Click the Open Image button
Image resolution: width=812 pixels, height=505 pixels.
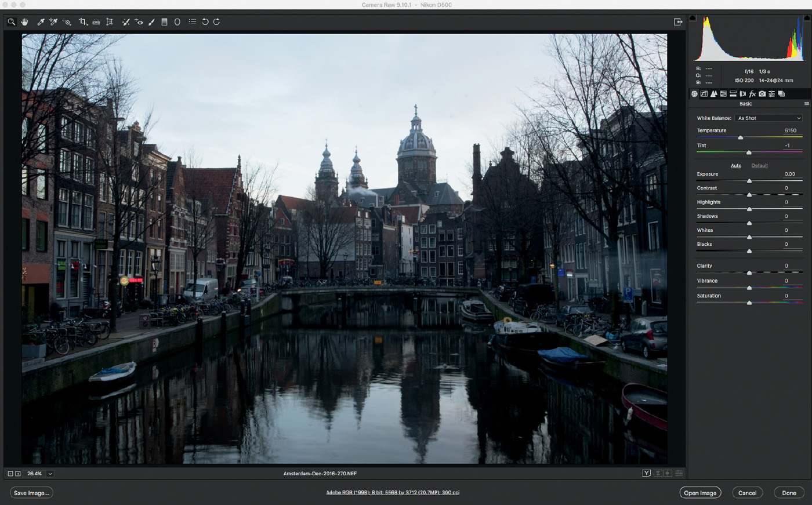point(700,493)
